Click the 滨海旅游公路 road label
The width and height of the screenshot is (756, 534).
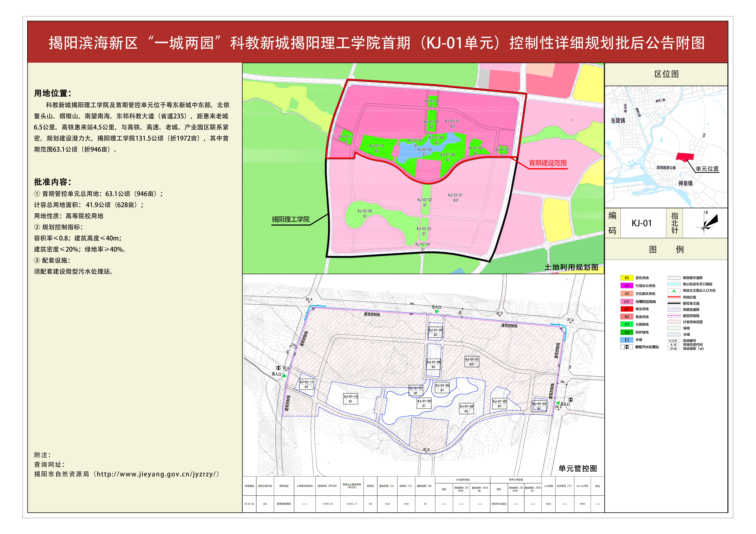click(x=666, y=168)
